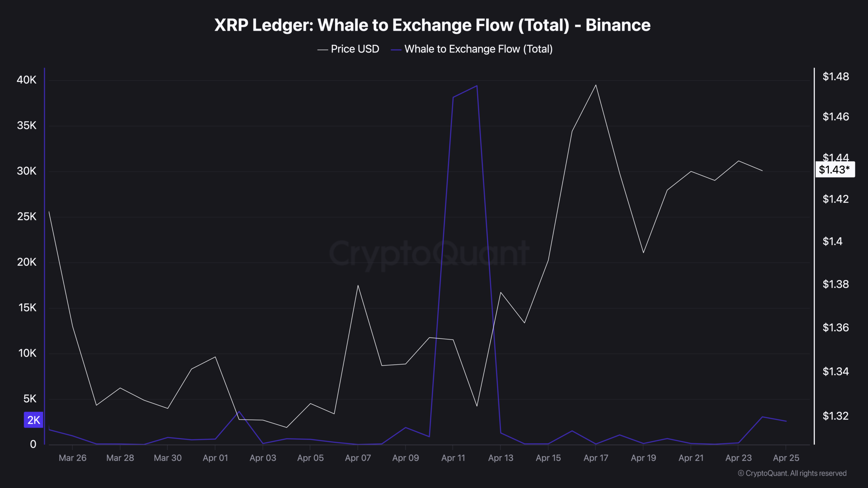This screenshot has height=488, width=868.
Task: Select the Apr 11 date marker
Action: (453, 458)
